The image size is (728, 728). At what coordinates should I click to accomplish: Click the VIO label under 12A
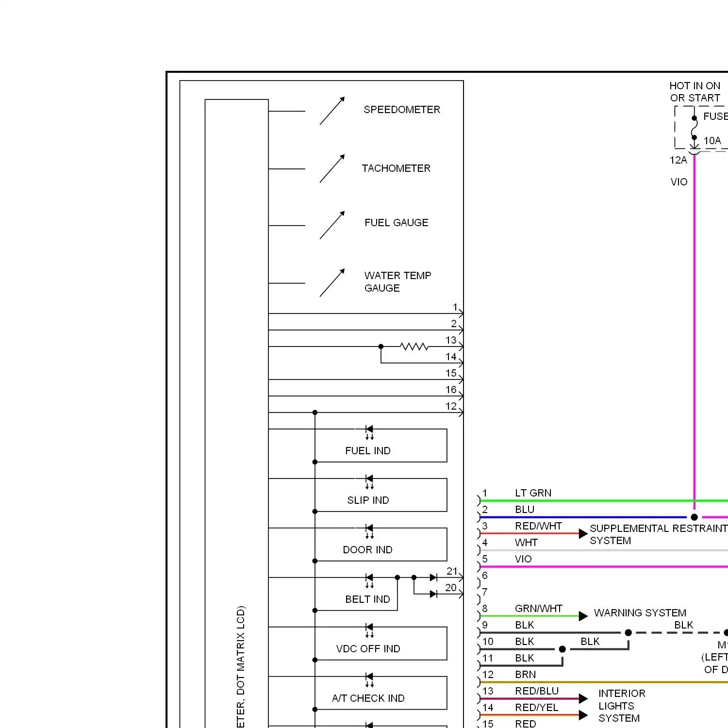pos(679,182)
